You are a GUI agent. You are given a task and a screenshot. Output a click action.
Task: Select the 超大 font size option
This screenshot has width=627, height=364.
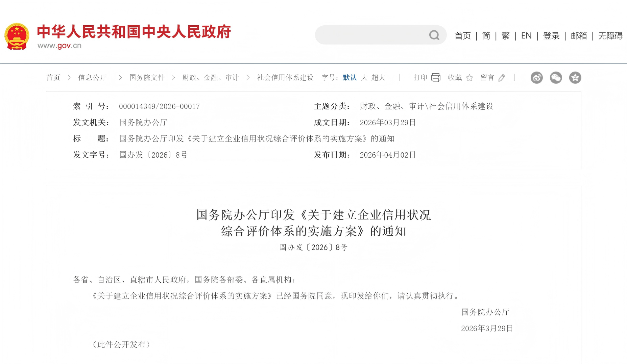tap(379, 77)
